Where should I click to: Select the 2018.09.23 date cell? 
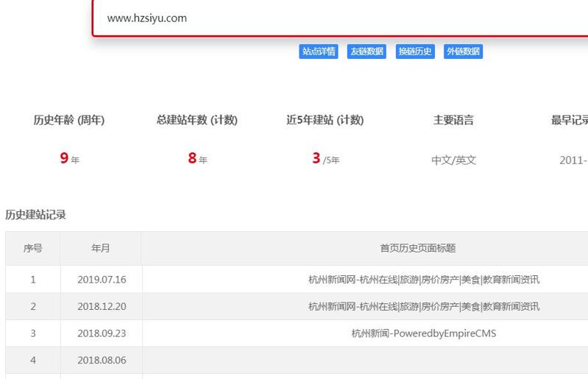click(x=102, y=333)
